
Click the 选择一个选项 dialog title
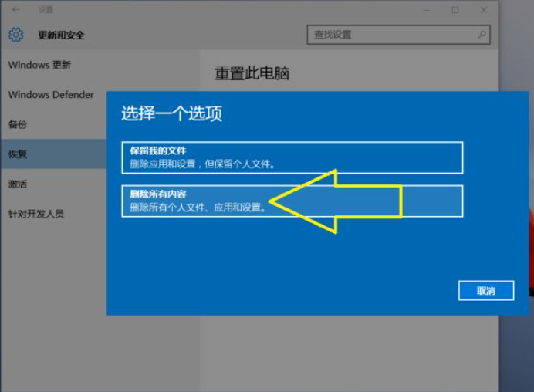click(171, 113)
